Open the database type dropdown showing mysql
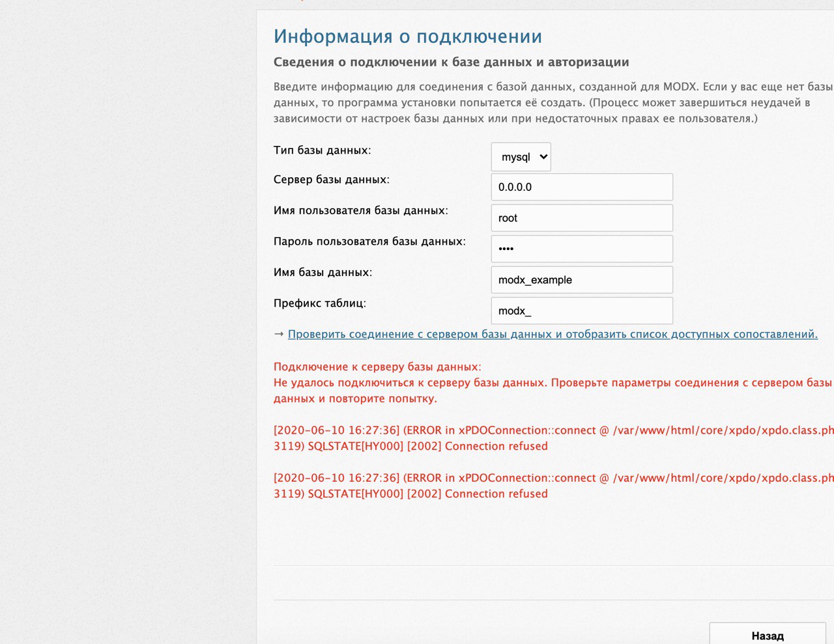 tap(521, 157)
